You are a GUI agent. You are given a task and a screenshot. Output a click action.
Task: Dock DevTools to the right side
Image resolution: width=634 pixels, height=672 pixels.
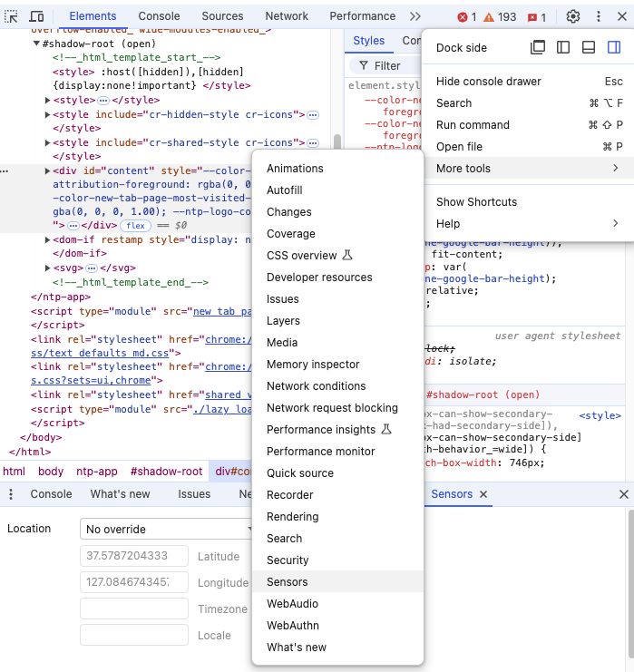click(614, 47)
